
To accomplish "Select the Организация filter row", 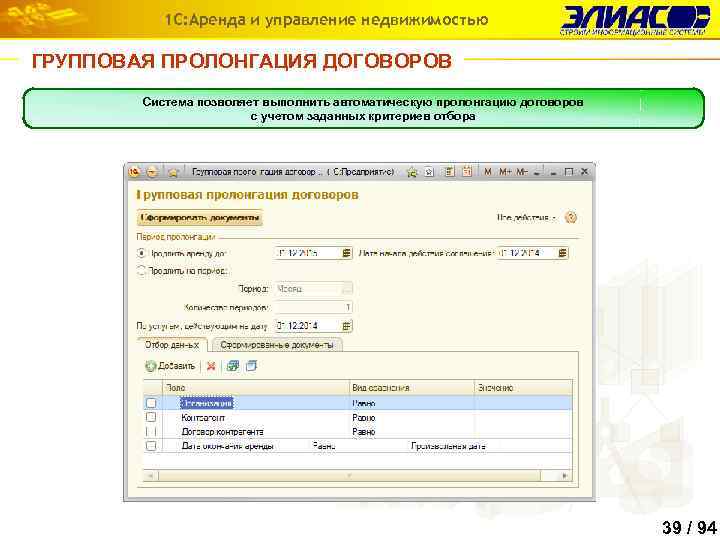I will (358, 403).
